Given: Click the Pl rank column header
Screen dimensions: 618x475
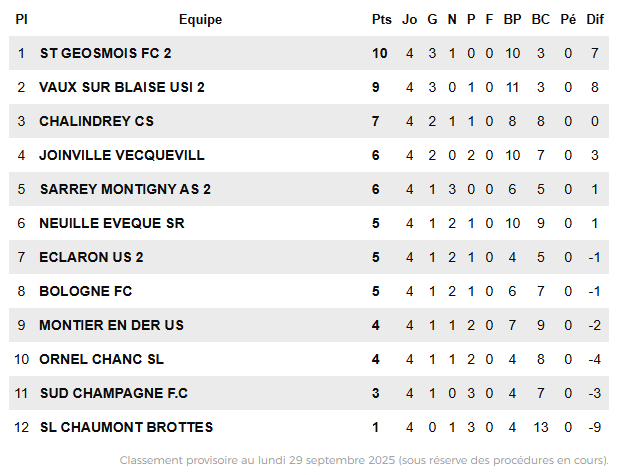Looking at the screenshot, I should 21,19.
